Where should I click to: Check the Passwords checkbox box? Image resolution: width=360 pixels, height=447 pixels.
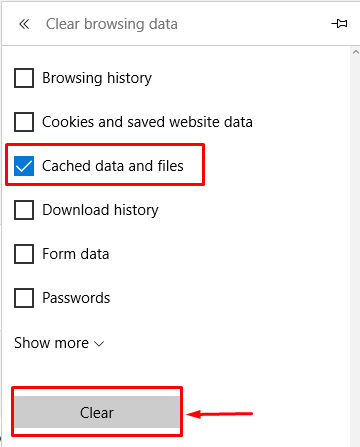pyautogui.click(x=24, y=298)
